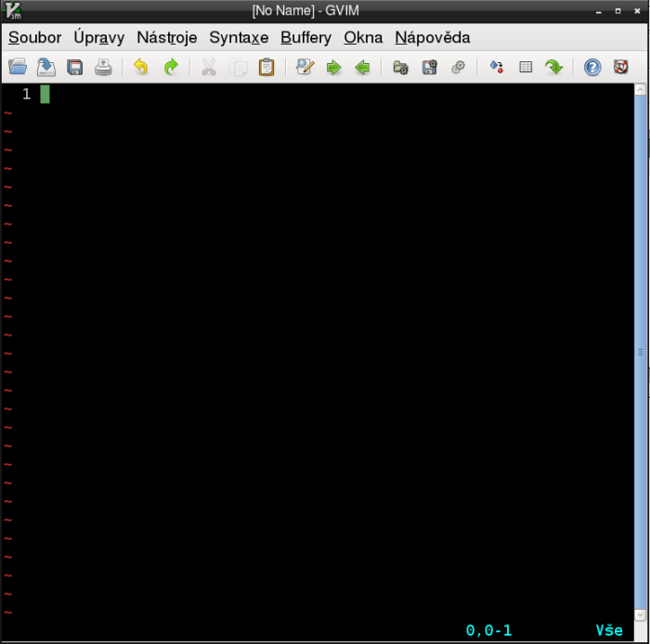Open the Soubor menu

pyautogui.click(x=34, y=38)
